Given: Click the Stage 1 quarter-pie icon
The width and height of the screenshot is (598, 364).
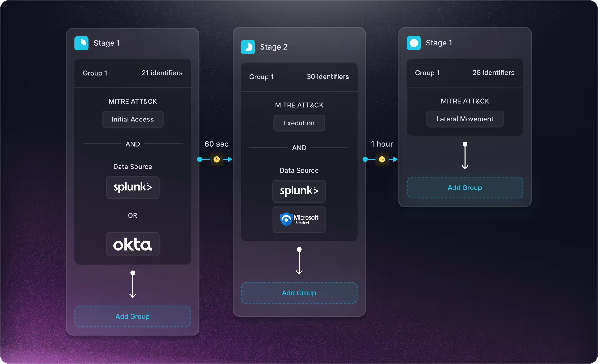Looking at the screenshot, I should [x=81, y=43].
